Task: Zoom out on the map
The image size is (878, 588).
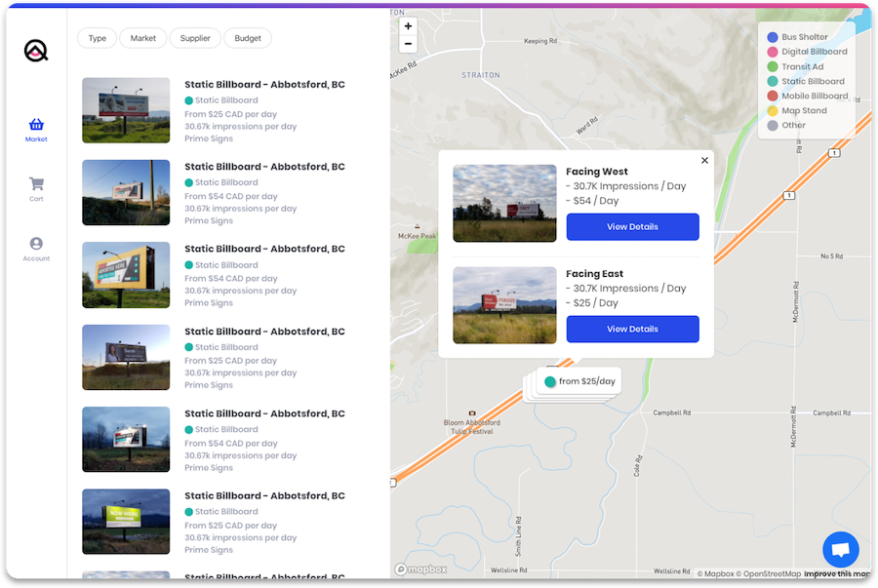Action: (408, 43)
